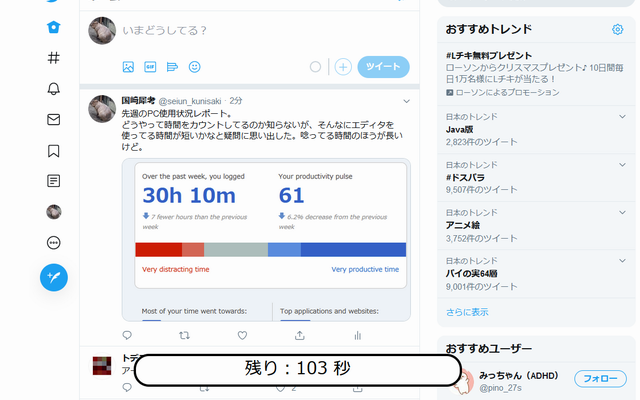Reply to the PC使用状況レポート tweet
This screenshot has height=400, width=640.
(x=127, y=336)
